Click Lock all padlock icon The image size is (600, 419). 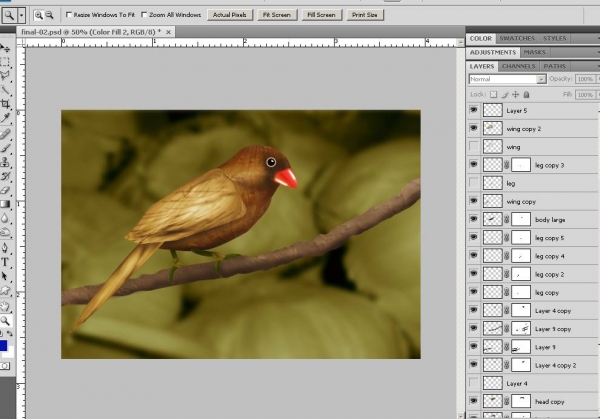tap(527, 95)
